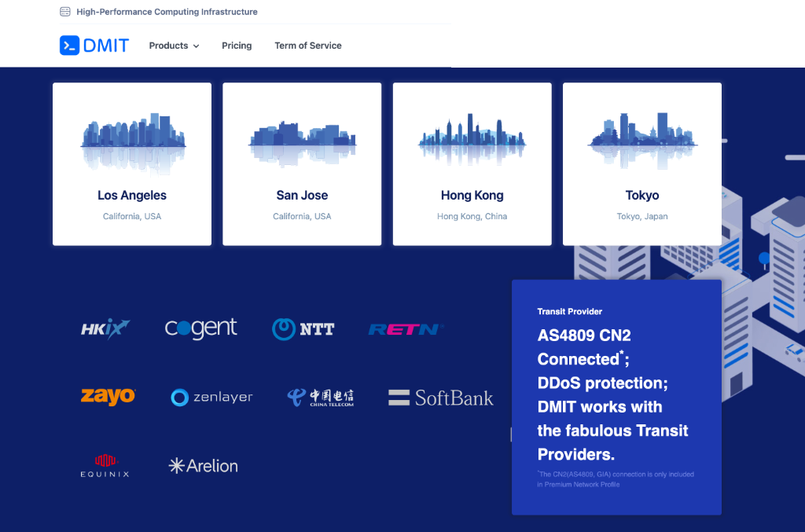Click the NTT logo
Viewport: 805px width, 532px height.
[303, 328]
